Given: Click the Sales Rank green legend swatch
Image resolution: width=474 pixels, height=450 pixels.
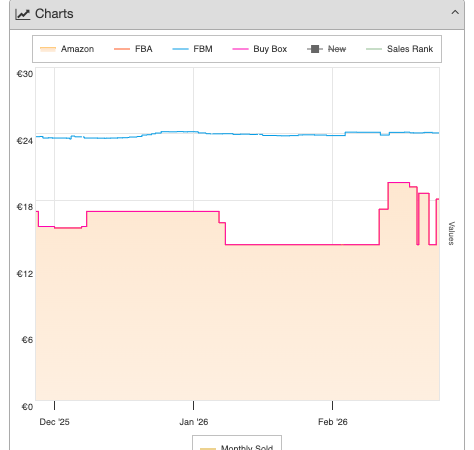Looking at the screenshot, I should (374, 49).
